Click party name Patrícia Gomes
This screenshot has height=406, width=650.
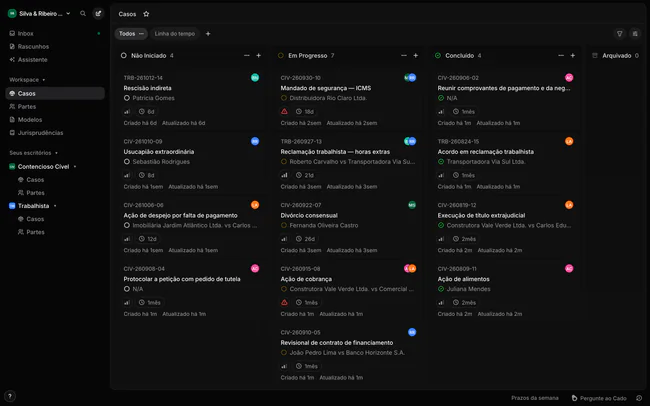tap(153, 98)
